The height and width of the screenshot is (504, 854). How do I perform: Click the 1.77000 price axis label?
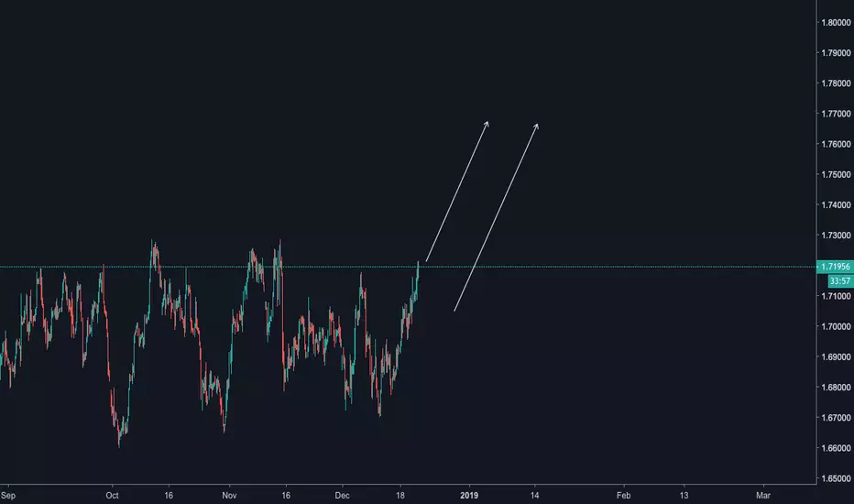(x=836, y=114)
